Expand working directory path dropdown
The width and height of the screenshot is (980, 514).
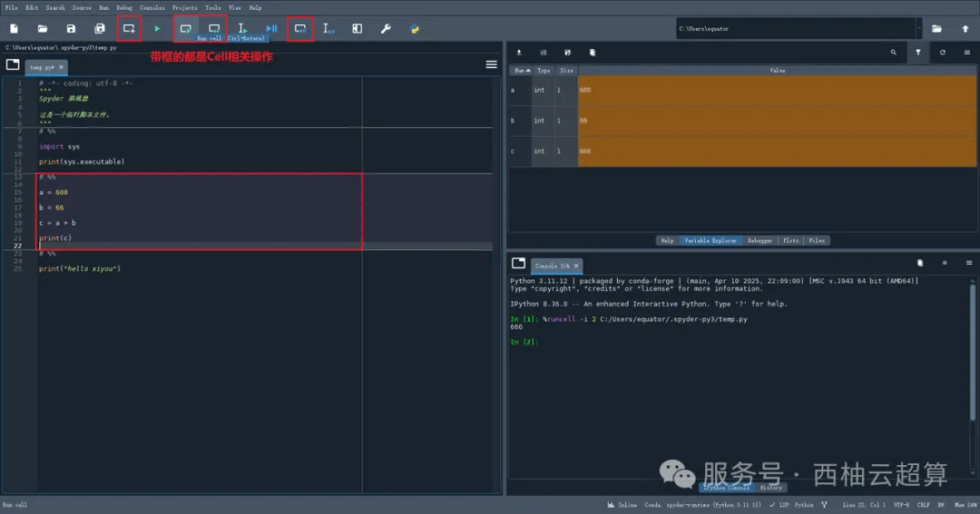point(918,29)
